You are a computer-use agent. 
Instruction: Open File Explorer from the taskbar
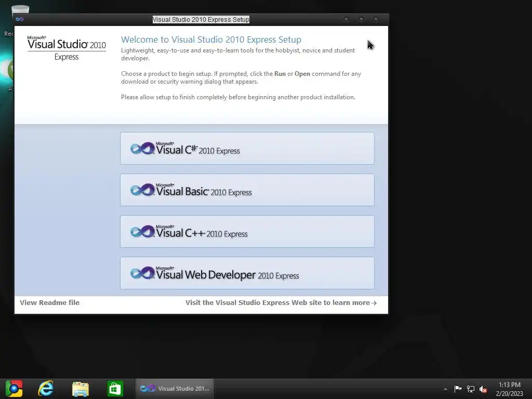click(x=81, y=389)
